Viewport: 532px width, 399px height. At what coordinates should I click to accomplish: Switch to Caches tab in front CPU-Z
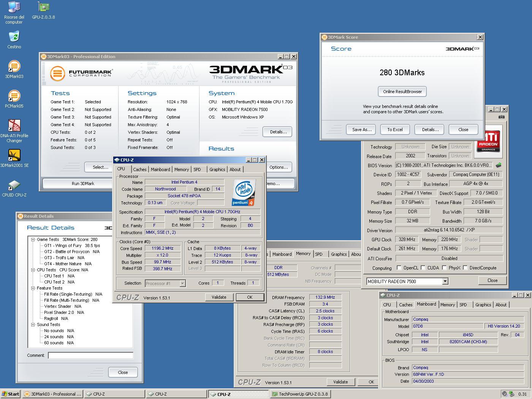[139, 169]
